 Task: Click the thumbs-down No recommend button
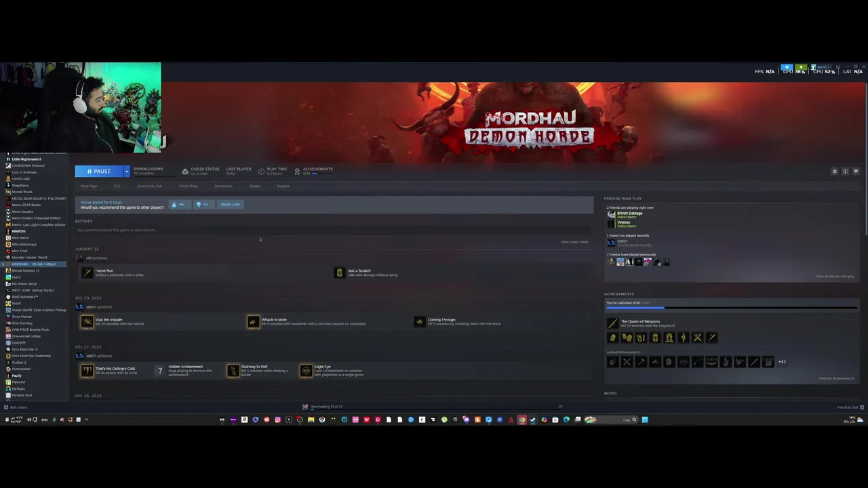coord(203,204)
